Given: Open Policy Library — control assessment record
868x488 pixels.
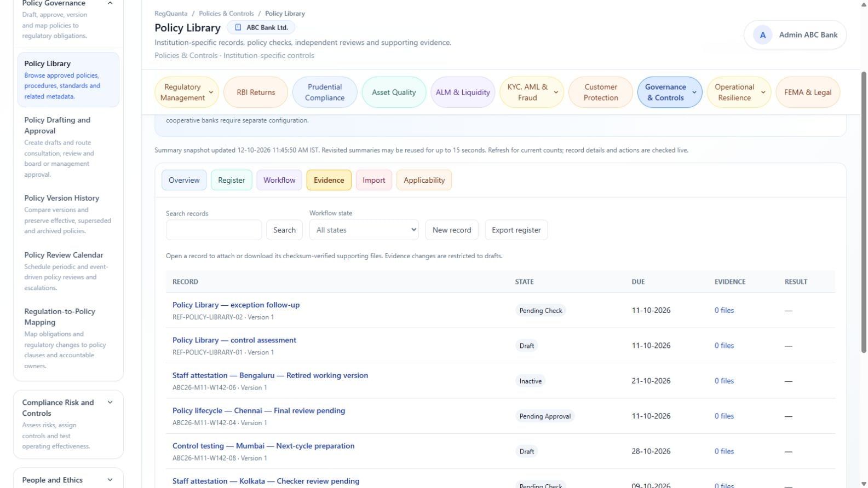Looking at the screenshot, I should (x=234, y=340).
